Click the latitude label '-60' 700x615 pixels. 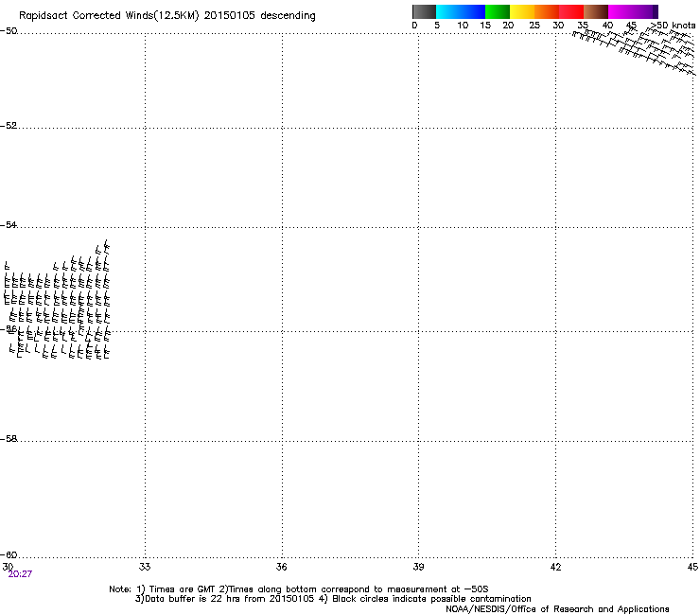(x=9, y=554)
